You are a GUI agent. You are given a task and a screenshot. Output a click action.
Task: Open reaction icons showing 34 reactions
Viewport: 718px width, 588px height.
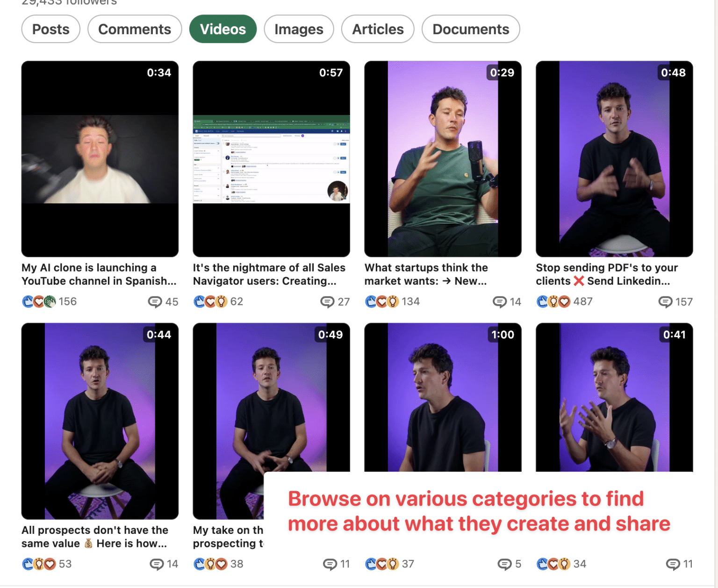coord(553,564)
